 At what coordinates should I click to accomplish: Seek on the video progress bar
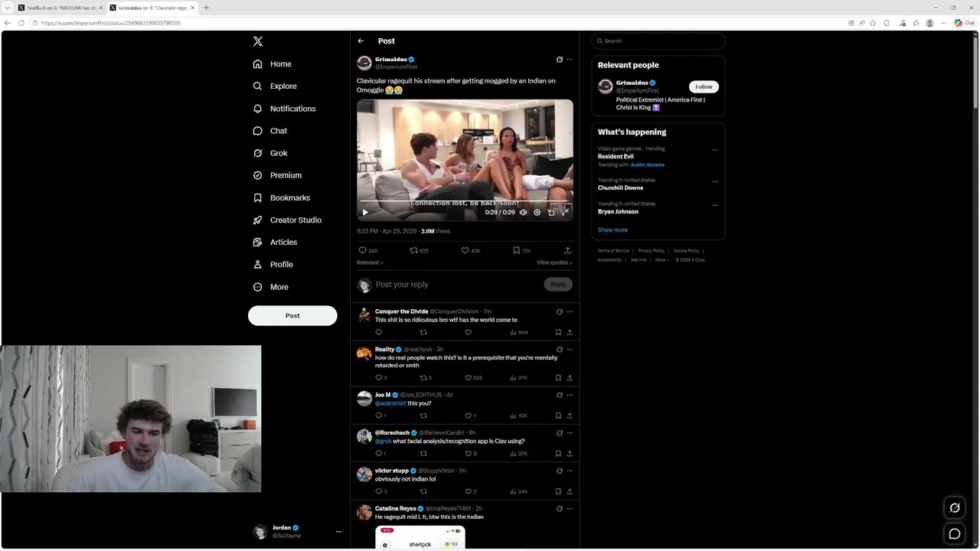click(465, 201)
